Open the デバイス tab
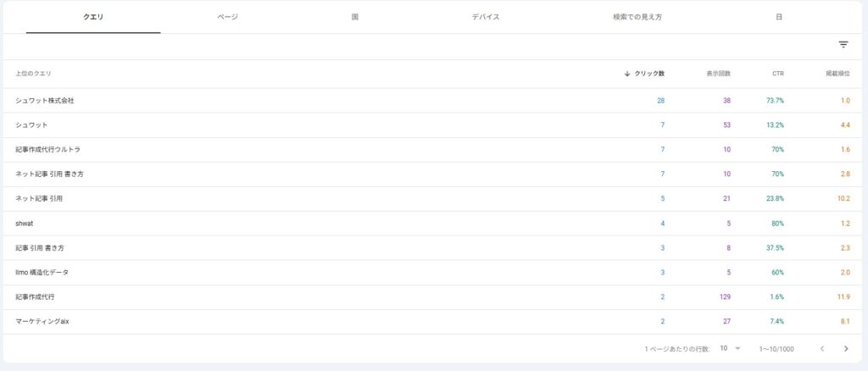 [486, 17]
